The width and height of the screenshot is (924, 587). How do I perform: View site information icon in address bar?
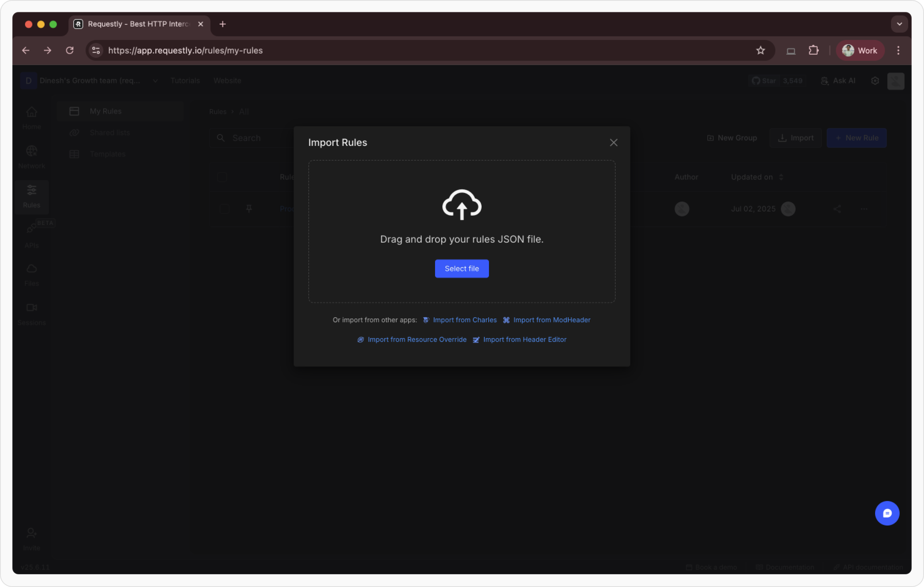[96, 50]
